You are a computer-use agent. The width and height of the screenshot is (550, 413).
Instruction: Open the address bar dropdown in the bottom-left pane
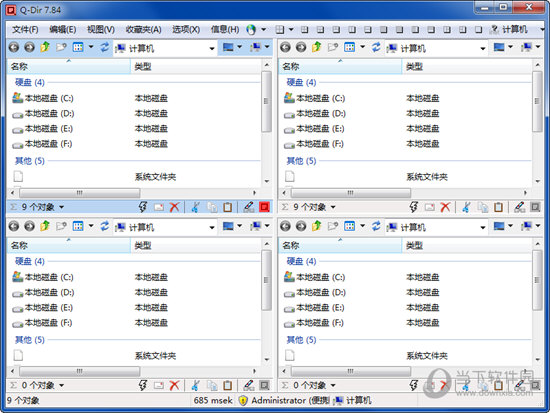pos(212,228)
